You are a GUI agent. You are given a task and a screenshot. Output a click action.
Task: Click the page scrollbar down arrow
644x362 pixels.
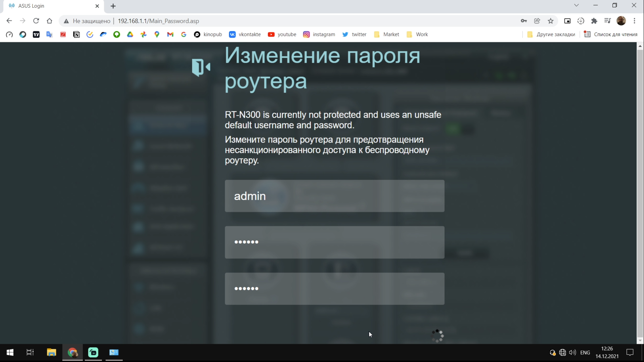pyautogui.click(x=640, y=341)
